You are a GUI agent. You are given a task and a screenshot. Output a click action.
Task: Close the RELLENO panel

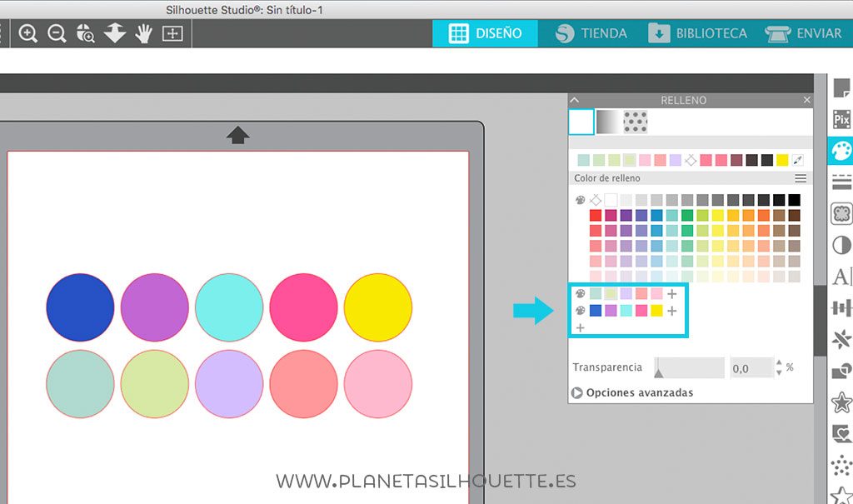(806, 100)
